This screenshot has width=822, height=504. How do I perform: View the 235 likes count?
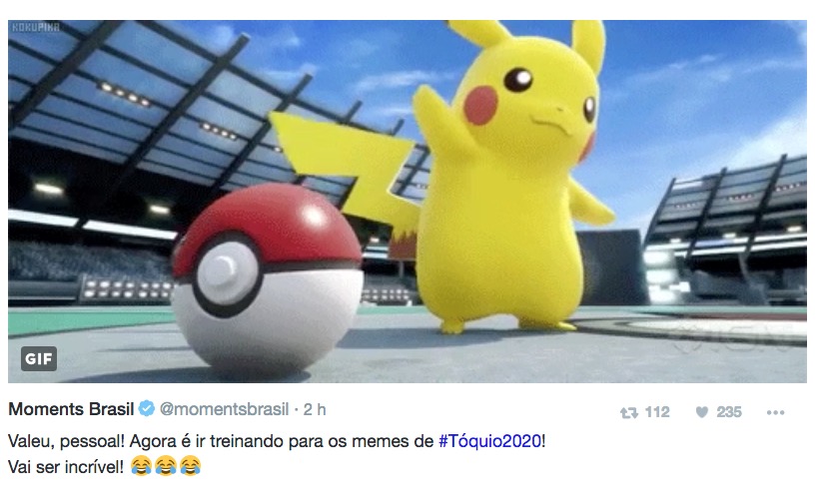pos(729,412)
